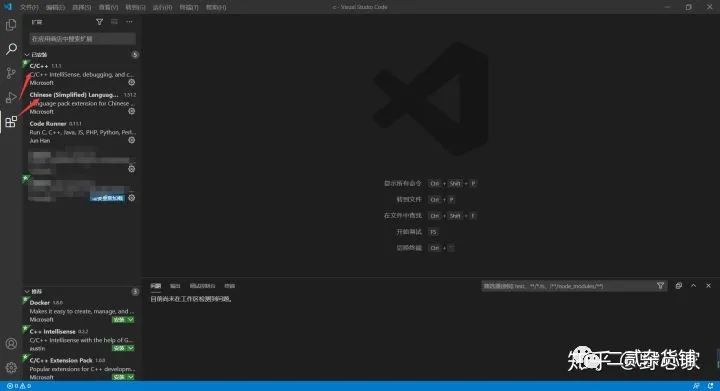Viewport: 720px width, 391px height.
Task: Open install dropdown arrow for C/C++ Extension Pack
Action: pyautogui.click(x=131, y=377)
